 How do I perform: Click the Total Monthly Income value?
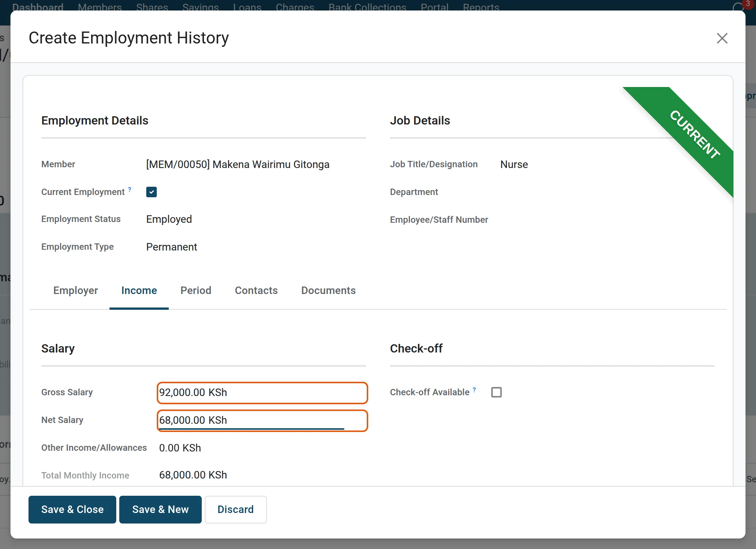point(193,475)
